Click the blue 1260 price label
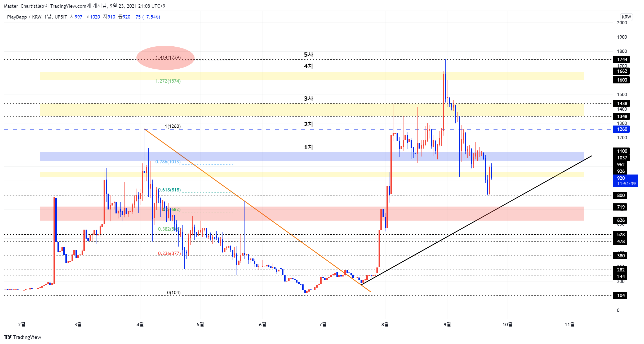The width and height of the screenshot is (644, 344). 621,129
